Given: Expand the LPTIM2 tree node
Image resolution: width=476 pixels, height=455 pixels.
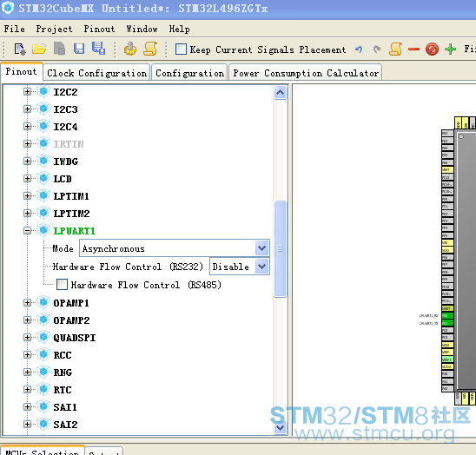Looking at the screenshot, I should [x=27, y=213].
